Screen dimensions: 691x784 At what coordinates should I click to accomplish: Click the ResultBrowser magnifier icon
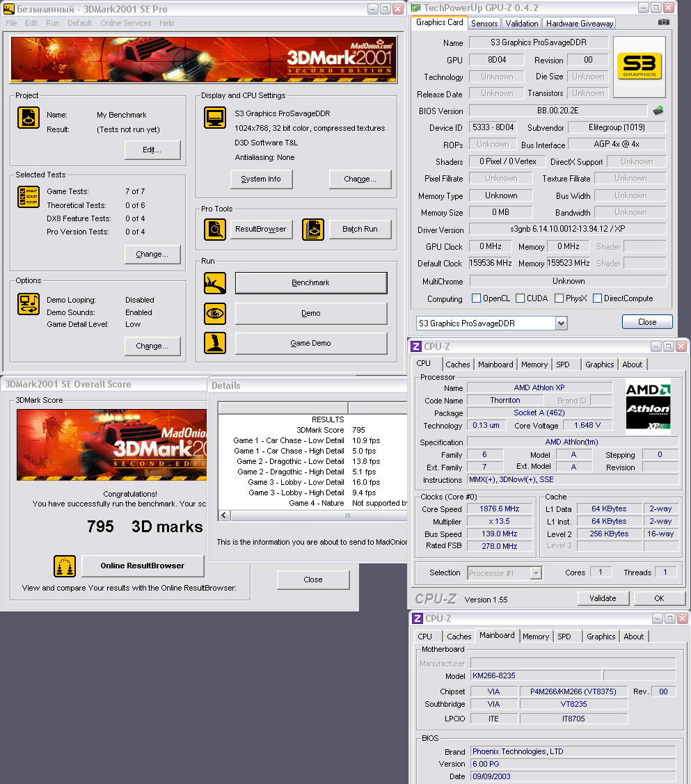tap(215, 230)
